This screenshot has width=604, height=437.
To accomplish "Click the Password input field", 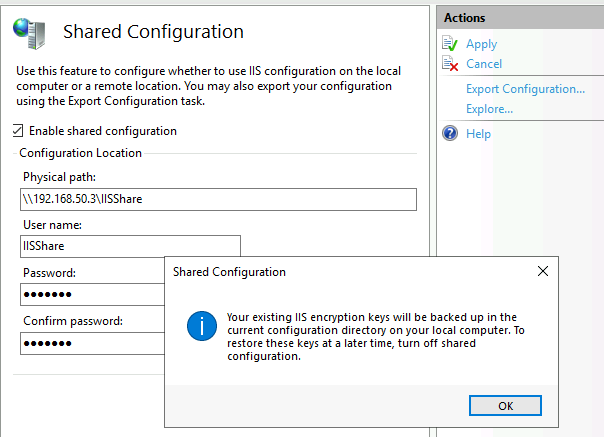I will (x=92, y=295).
